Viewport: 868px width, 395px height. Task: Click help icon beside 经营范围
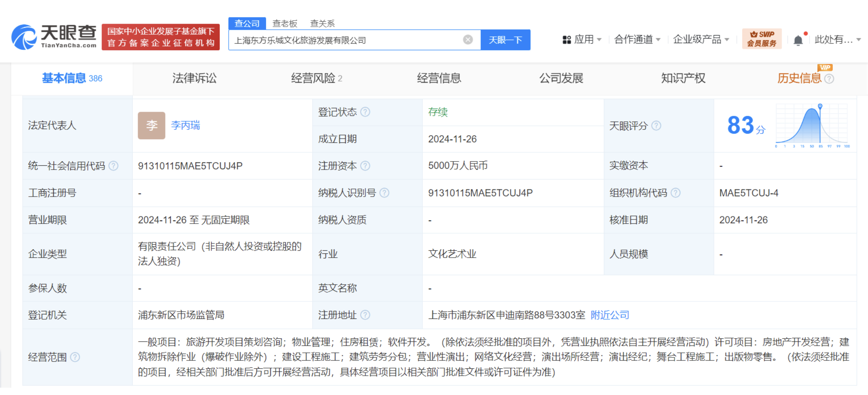click(75, 357)
